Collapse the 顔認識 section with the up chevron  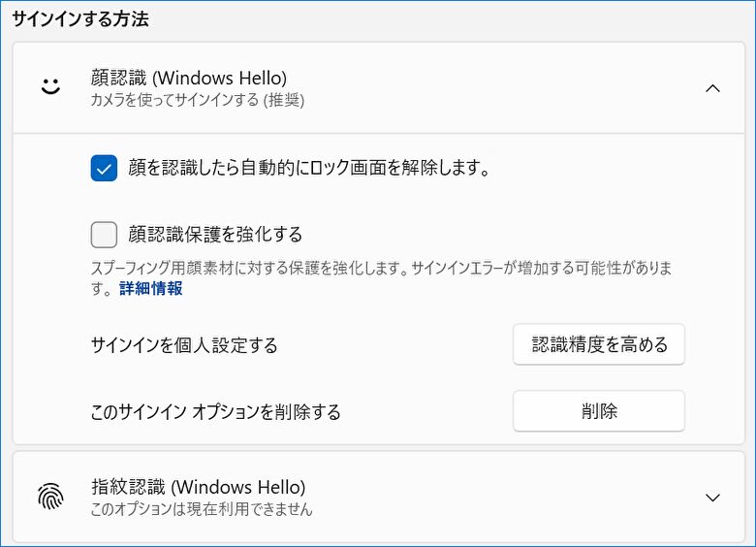click(x=712, y=88)
